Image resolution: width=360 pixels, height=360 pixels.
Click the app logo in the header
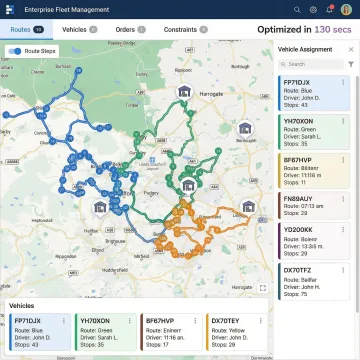tap(10, 9)
